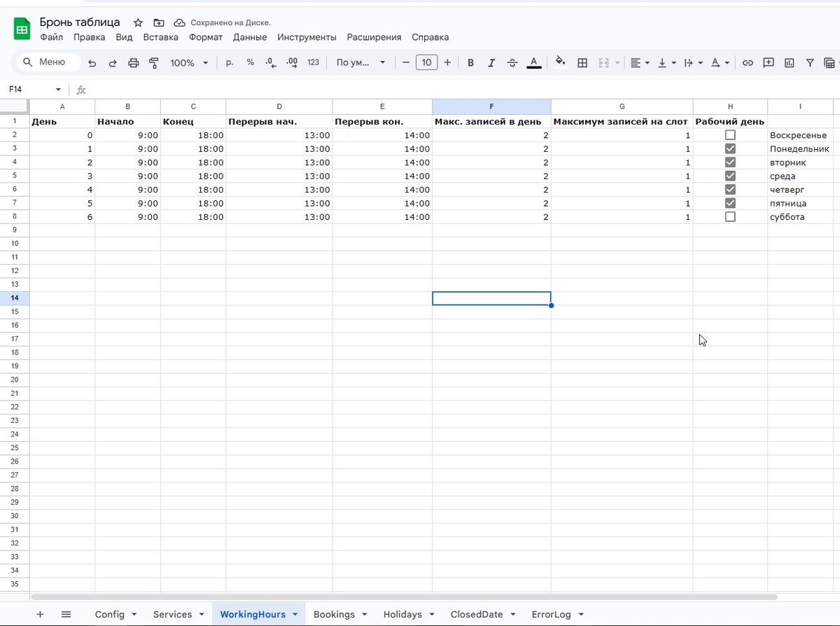This screenshot has width=840, height=626.
Task: Click the print icon
Action: tap(133, 63)
